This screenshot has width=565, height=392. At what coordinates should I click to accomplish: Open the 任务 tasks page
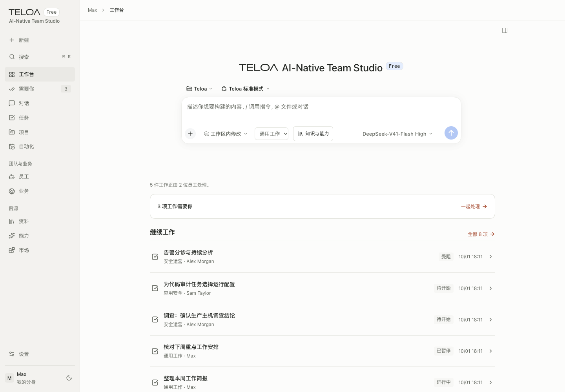click(x=40, y=118)
